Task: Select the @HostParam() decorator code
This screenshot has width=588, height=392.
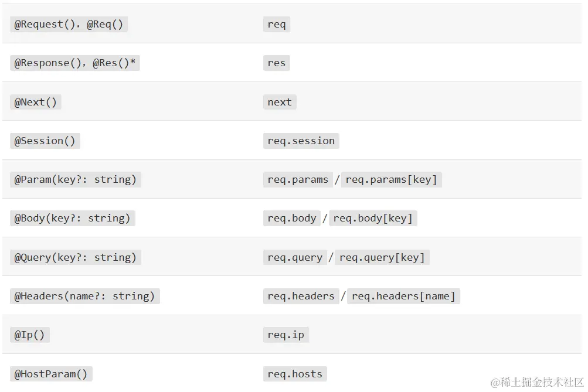Action: point(51,374)
